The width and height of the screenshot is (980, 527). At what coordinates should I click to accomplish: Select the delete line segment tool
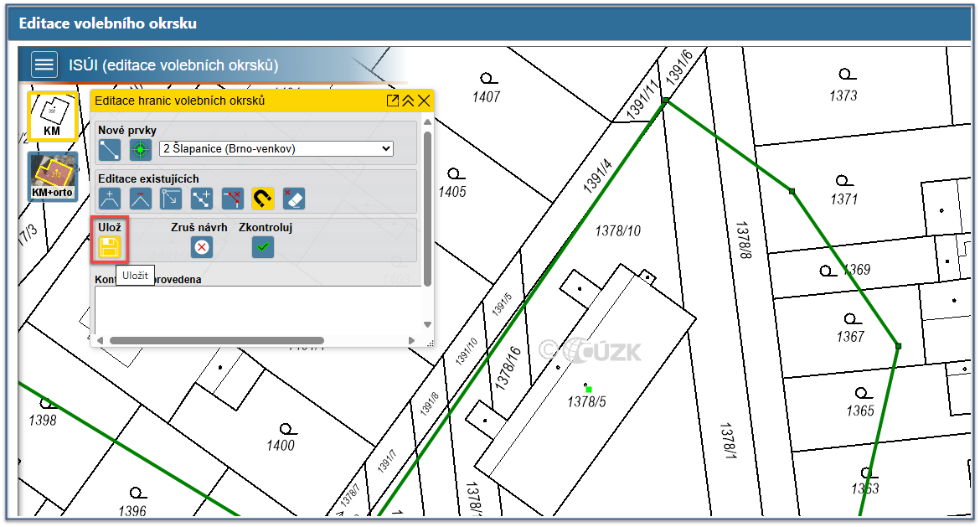[x=233, y=199]
